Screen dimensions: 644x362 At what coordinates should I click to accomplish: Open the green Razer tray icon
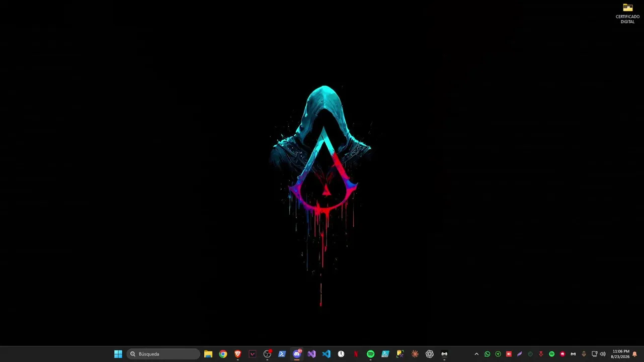coord(498,354)
